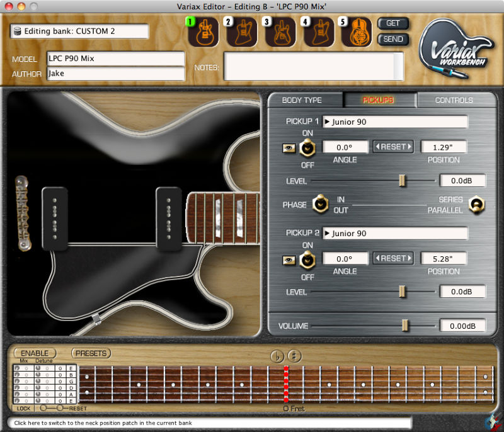Open the tuning PRESETS menu
Viewport: 504px width, 432px height.
tap(91, 353)
